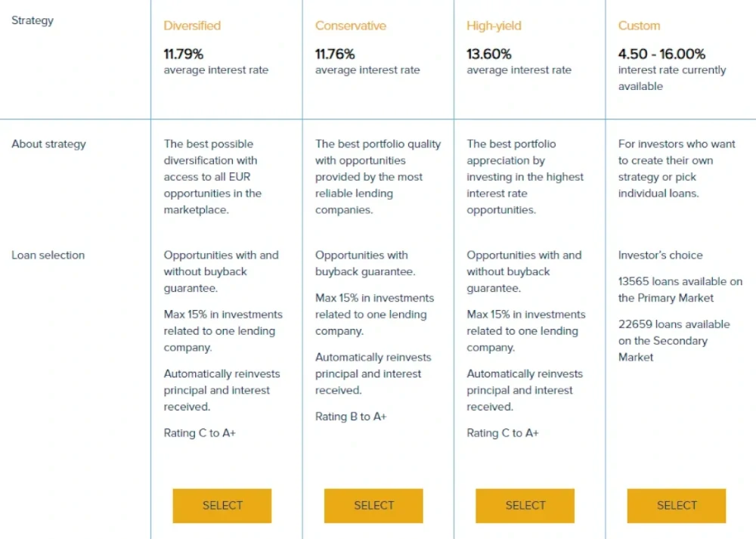This screenshot has height=539, width=756.
Task: Click the 11.76% average interest rate
Action: [x=335, y=54]
